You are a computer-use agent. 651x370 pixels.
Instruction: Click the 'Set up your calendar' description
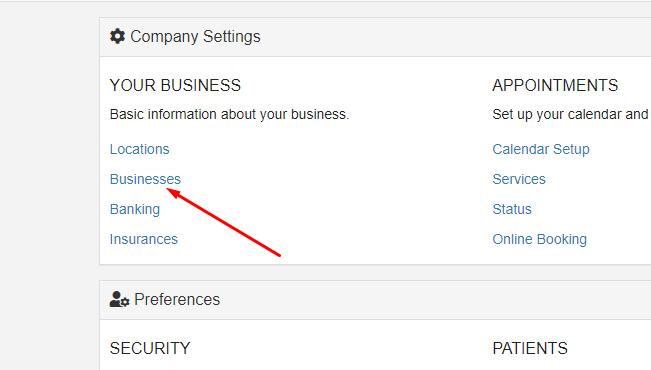tap(572, 114)
